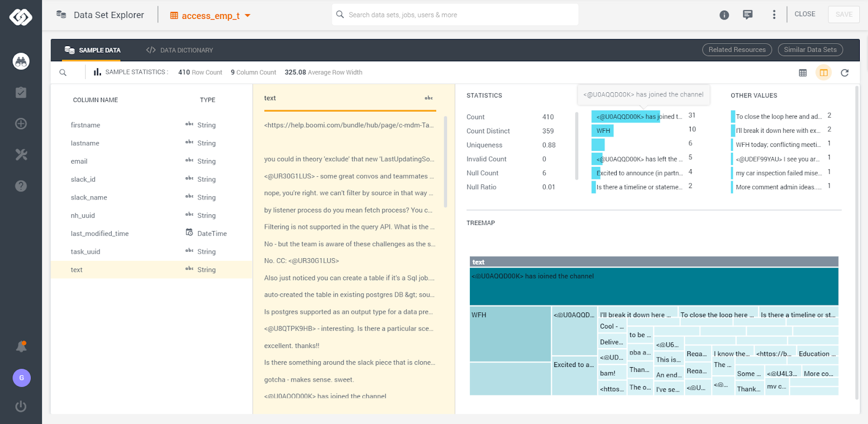Click the top bar for joined the channel

click(626, 117)
